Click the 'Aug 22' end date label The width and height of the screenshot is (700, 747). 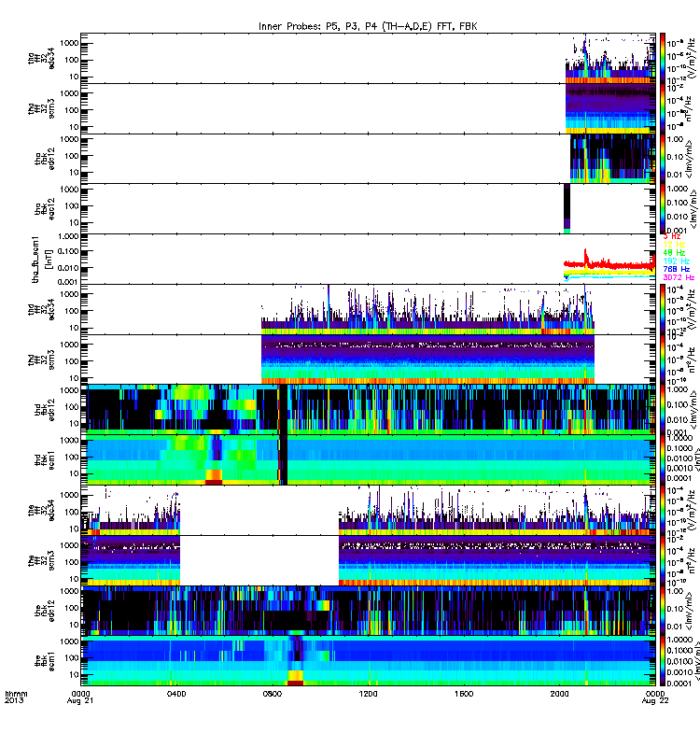point(655,701)
